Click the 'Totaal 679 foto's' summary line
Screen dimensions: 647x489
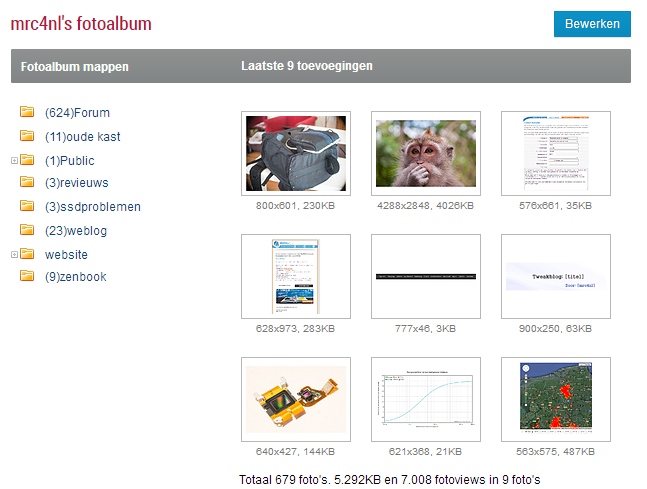[390, 480]
